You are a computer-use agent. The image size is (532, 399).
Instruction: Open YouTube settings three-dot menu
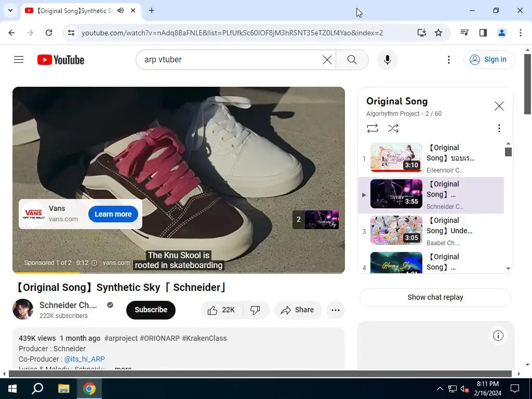[x=448, y=60]
